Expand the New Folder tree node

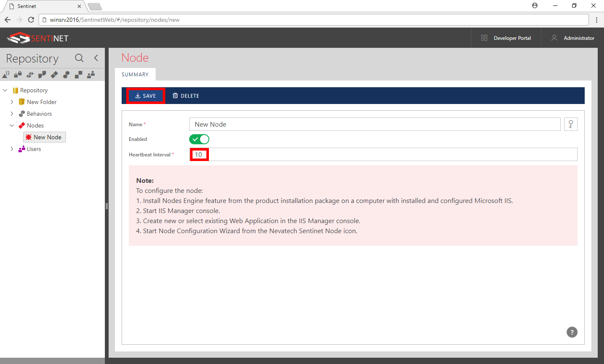point(12,102)
